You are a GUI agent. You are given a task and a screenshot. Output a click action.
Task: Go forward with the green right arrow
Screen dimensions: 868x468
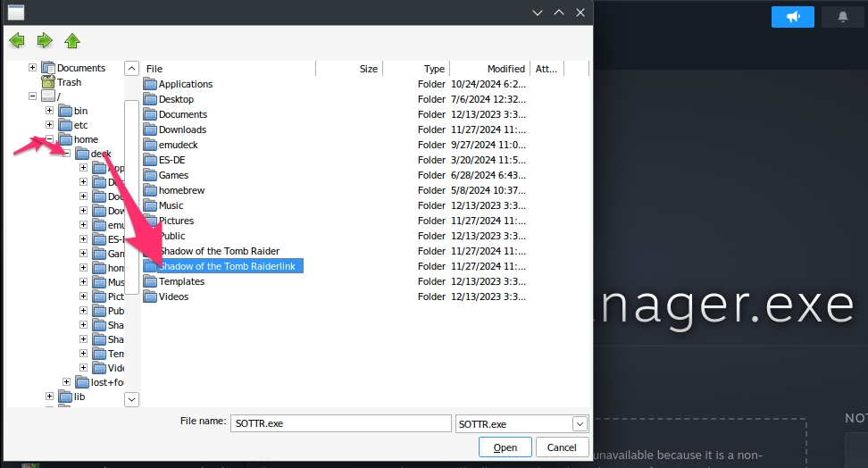tap(45, 40)
